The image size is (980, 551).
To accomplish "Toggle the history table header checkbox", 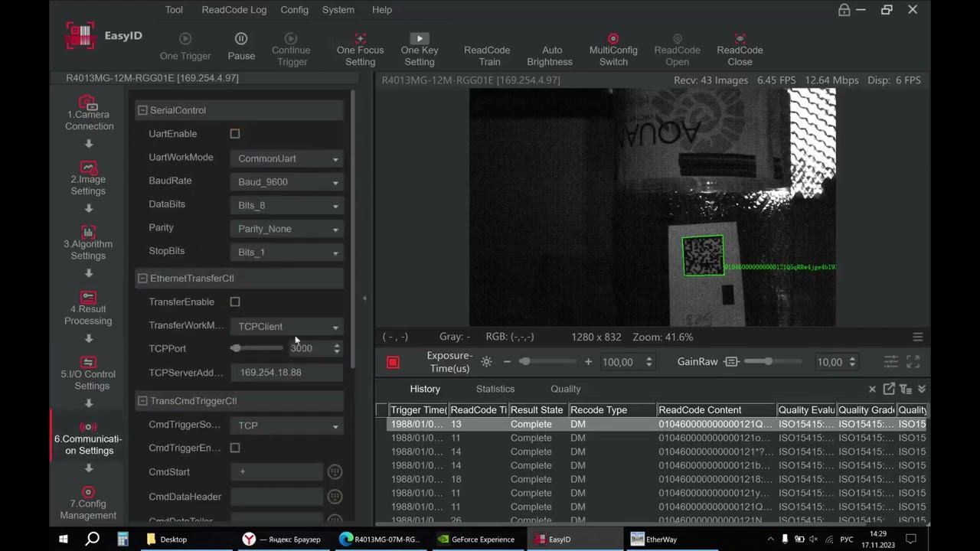I will pyautogui.click(x=381, y=410).
